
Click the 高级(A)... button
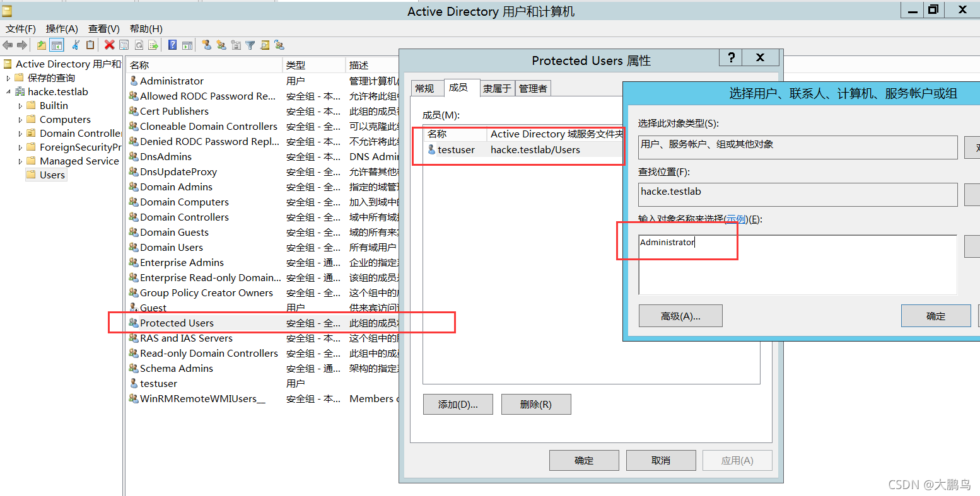tap(680, 316)
